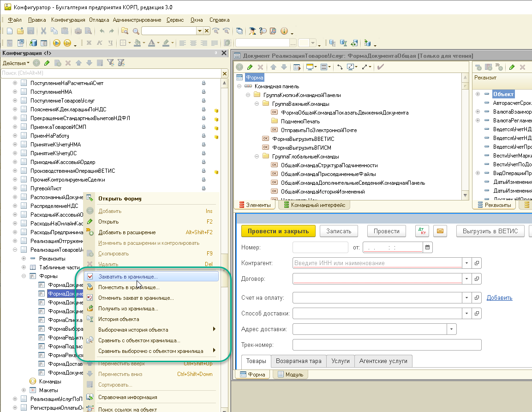This screenshot has width=532, height=412.
Task: Expand the Реквизиты node in configuration tree
Action: [x=24, y=259]
